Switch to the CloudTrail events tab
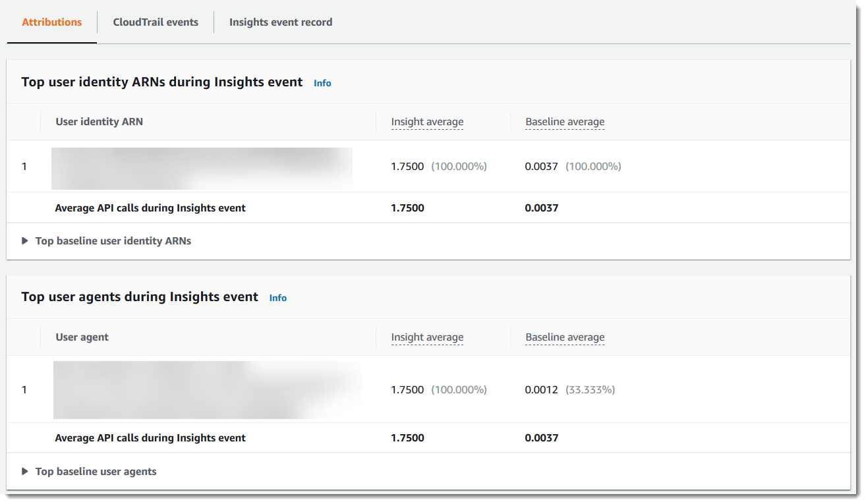This screenshot has height=504, width=866. pyautogui.click(x=156, y=22)
